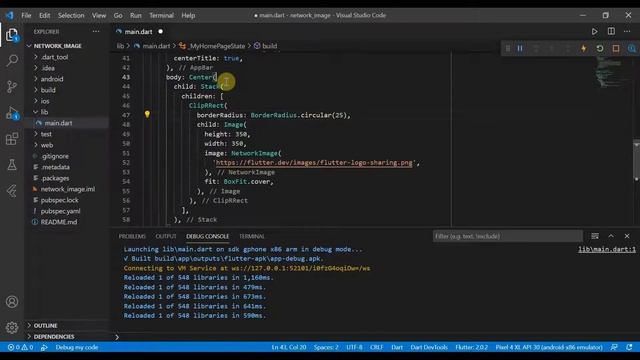Click the lib\main.dart:1 console link
Screen dimensions: 640x360
tap(607, 249)
